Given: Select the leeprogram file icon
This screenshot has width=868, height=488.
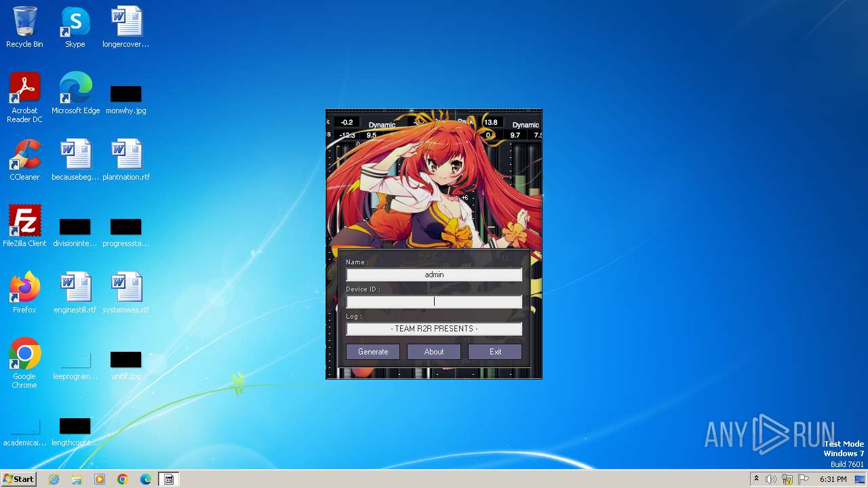Looking at the screenshot, I should (75, 366).
